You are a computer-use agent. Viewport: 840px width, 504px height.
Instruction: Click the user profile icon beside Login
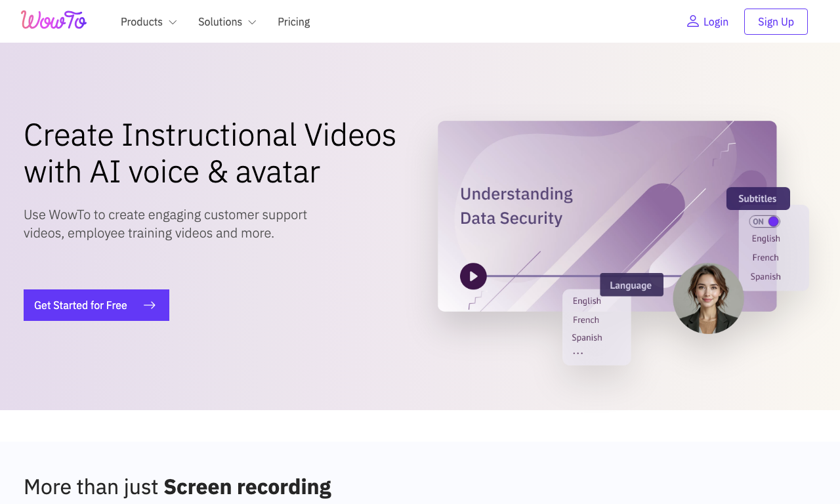pos(692,22)
